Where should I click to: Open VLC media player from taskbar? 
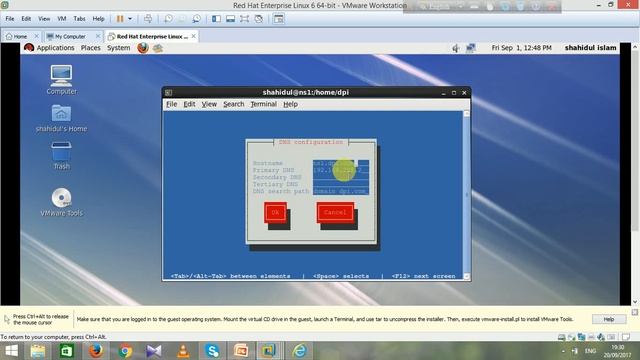pyautogui.click(x=183, y=351)
